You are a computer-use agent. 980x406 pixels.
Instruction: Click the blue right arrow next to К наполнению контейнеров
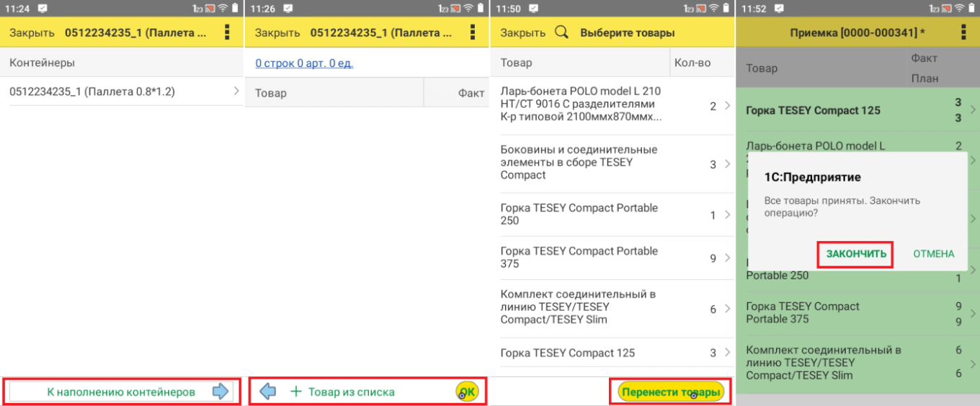coord(220,392)
